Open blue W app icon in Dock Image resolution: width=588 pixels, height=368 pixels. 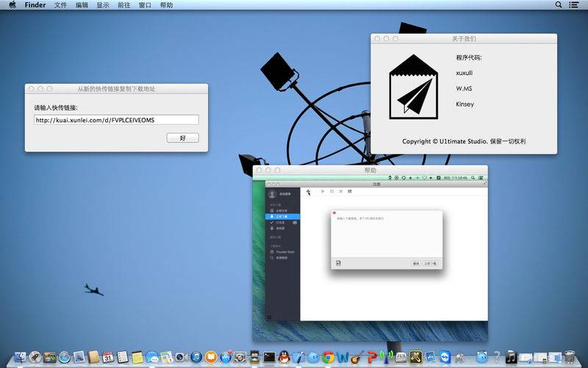343,357
